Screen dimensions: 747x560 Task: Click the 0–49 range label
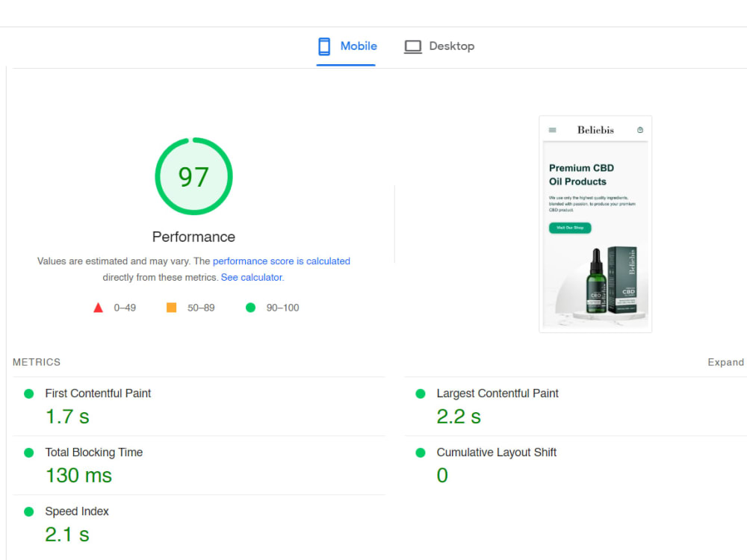[125, 308]
